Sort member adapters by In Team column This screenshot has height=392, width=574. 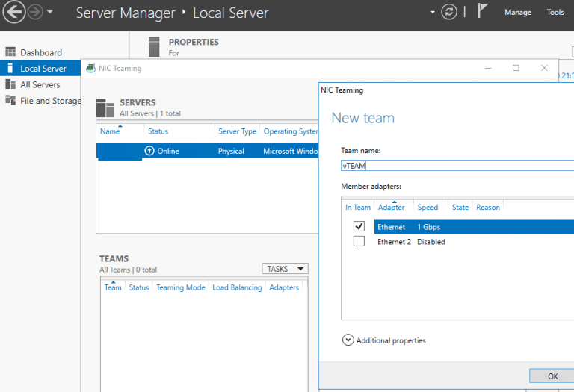358,208
